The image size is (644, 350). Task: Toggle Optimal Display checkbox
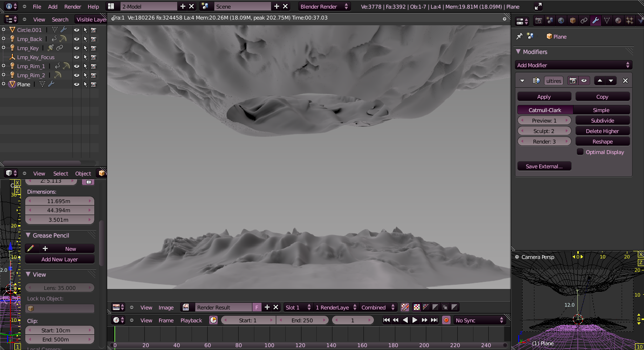(x=580, y=152)
